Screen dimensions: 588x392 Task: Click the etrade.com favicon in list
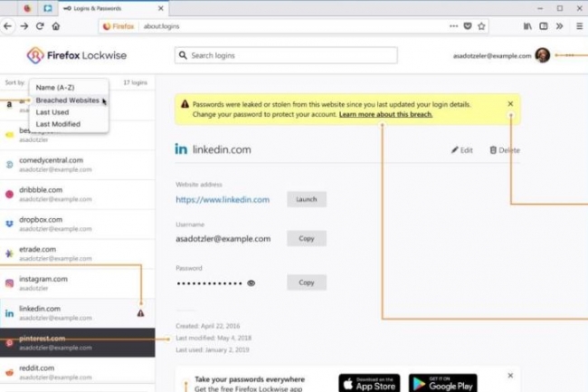pos(9,253)
